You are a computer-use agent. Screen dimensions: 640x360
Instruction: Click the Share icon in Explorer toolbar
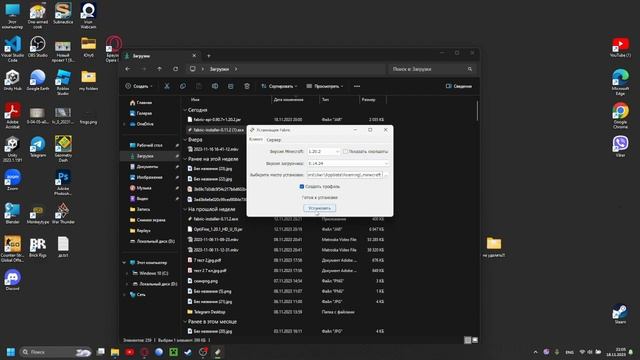(x=231, y=86)
